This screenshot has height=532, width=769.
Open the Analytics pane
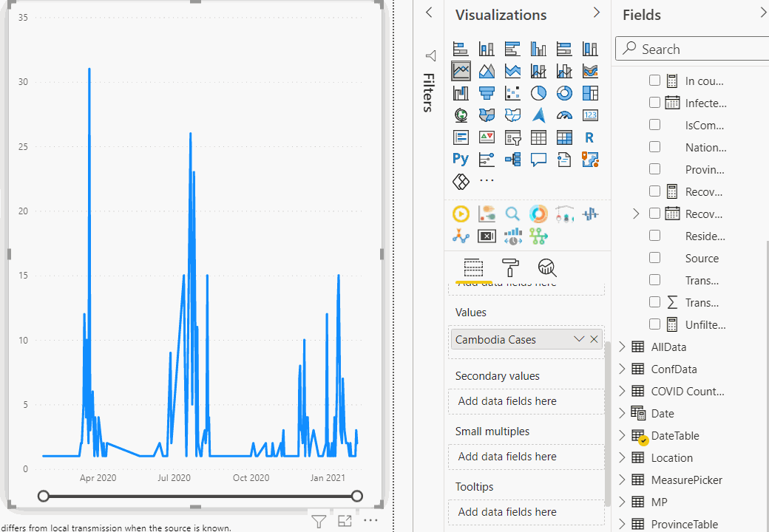[546, 268]
